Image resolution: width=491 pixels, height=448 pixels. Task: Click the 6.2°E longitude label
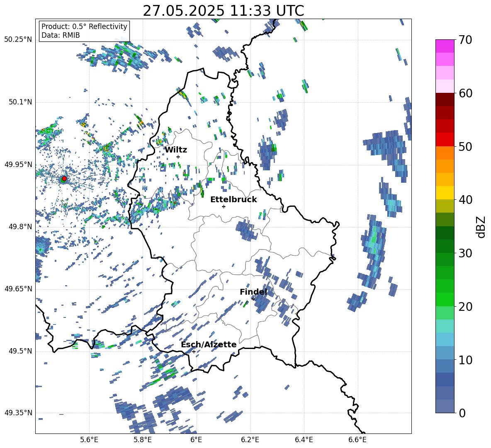coord(250,440)
